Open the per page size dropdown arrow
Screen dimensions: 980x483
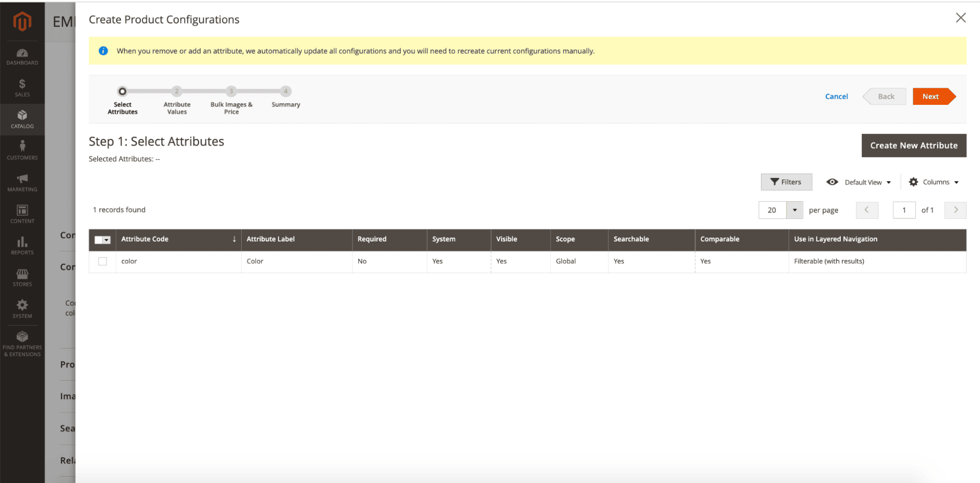[795, 210]
